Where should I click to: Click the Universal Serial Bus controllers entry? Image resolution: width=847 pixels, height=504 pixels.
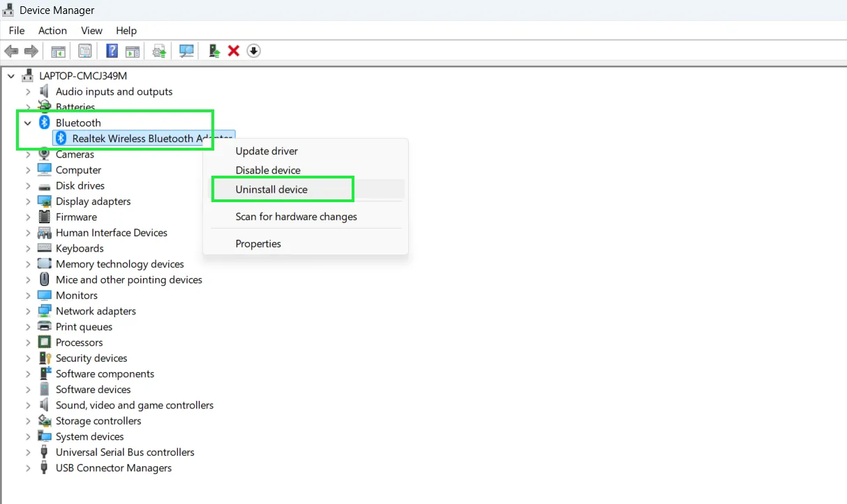[x=124, y=452]
